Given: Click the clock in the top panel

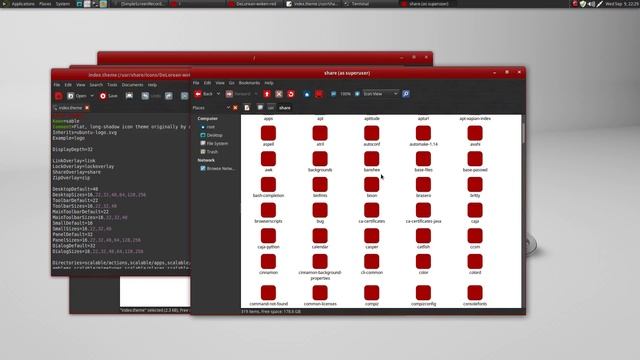Looking at the screenshot, I should coord(622,4).
